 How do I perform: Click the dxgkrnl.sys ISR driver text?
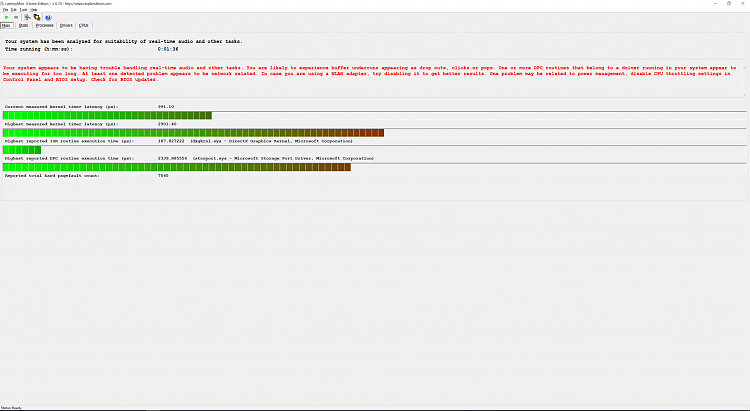tap(271, 141)
